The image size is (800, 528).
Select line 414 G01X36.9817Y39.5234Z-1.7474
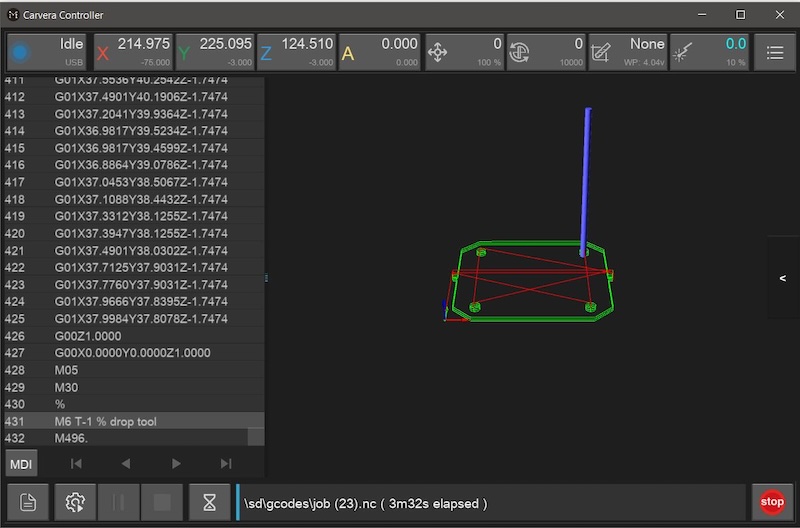[x=134, y=131]
